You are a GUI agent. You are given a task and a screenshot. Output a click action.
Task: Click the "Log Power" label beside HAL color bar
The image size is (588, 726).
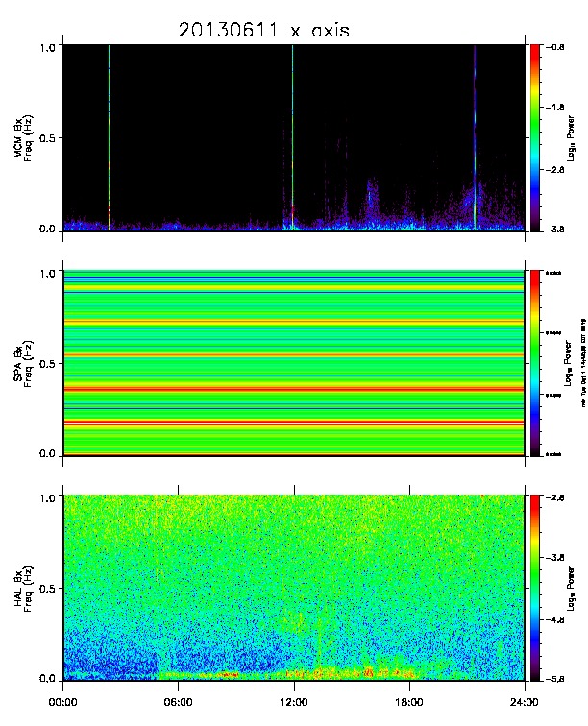coord(571,588)
